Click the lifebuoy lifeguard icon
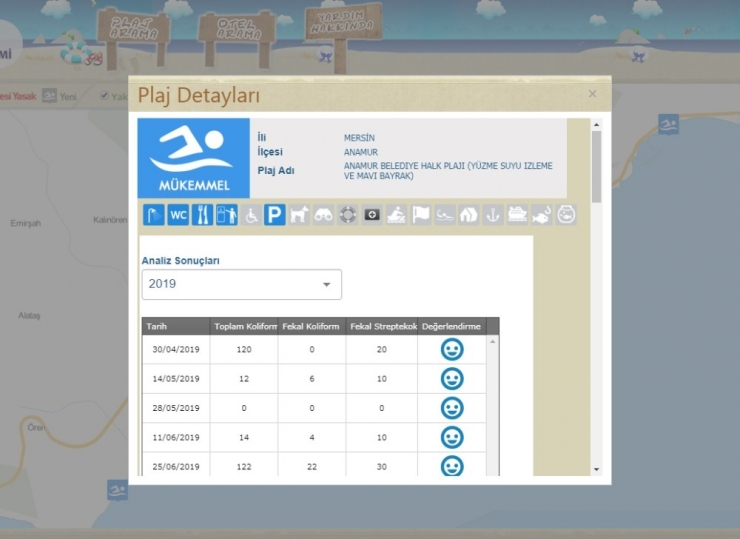 [x=348, y=214]
